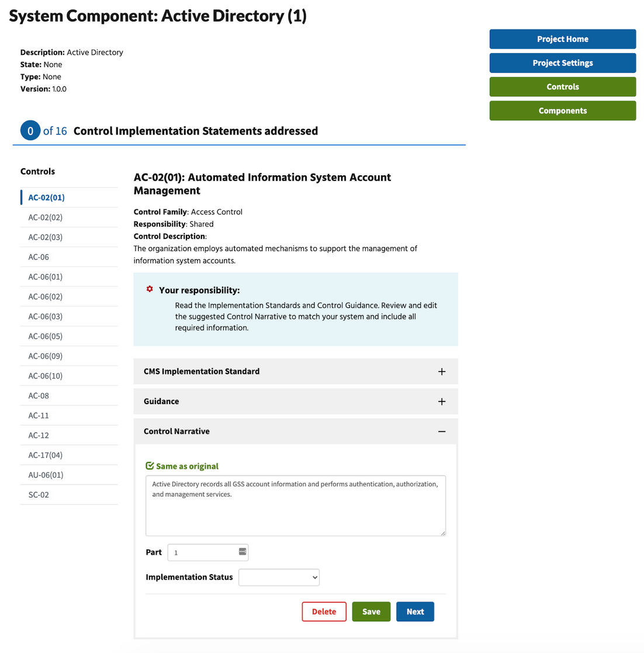Click the red gear icon beside Your responsibility
This screenshot has width=644, height=653.
click(150, 290)
